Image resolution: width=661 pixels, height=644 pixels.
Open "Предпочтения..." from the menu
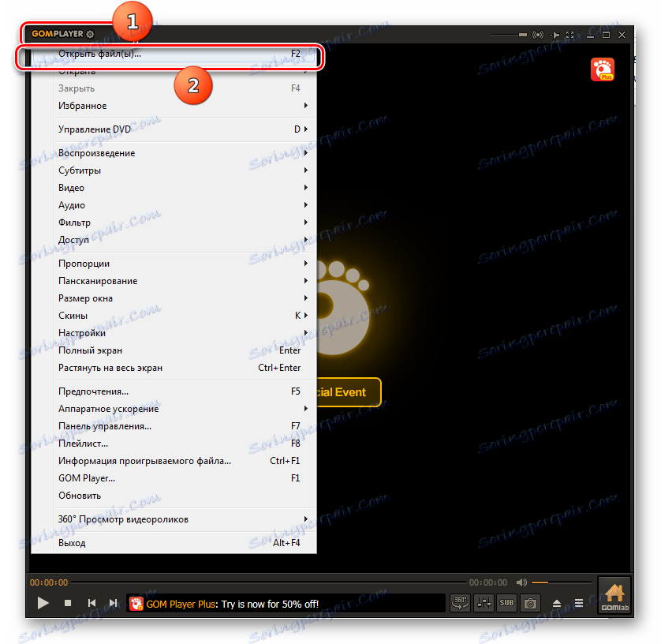tap(174, 391)
